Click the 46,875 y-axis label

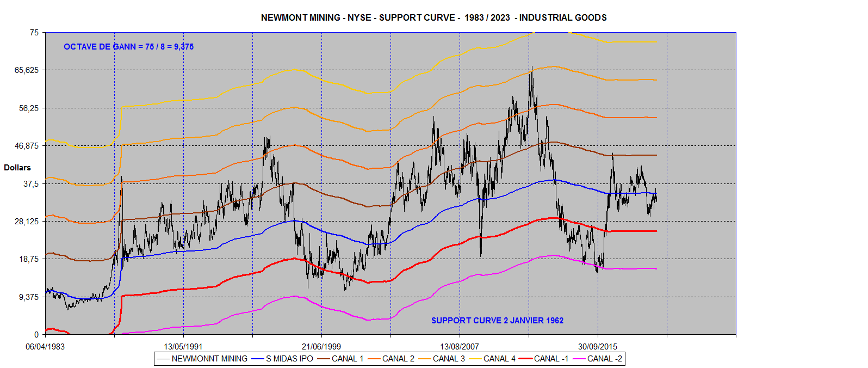coord(27,146)
